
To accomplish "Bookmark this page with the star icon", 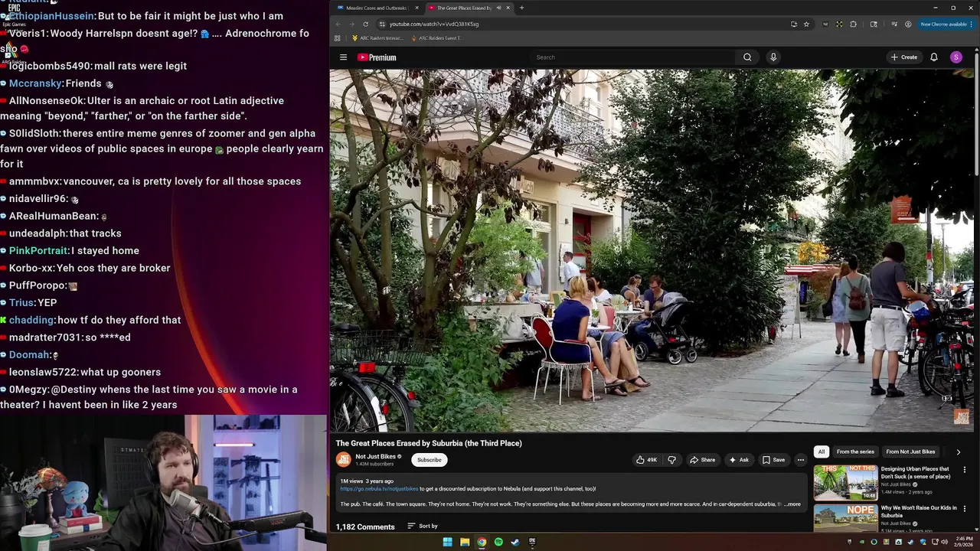I will (x=806, y=24).
